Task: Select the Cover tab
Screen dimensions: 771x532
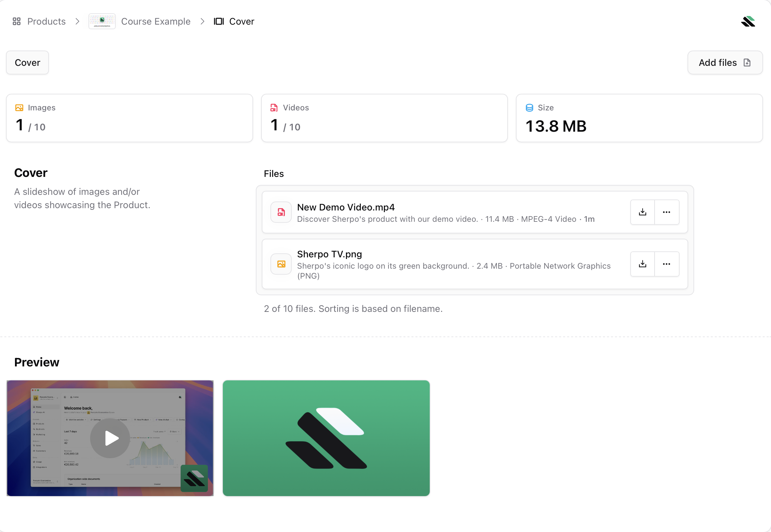Action: 27,62
